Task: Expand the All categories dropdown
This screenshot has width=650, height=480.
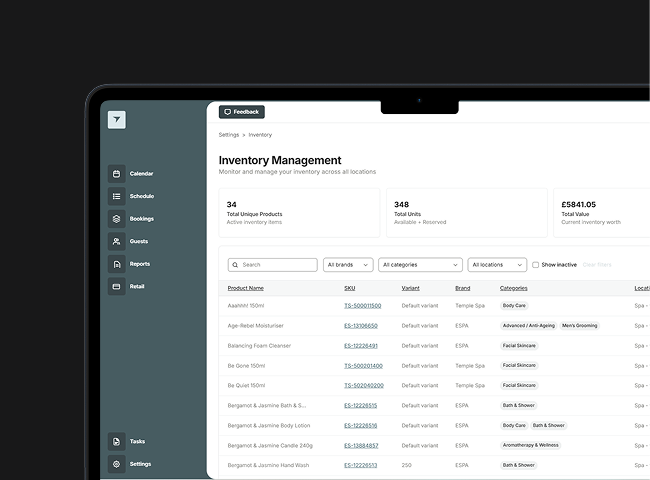Action: pos(420,265)
